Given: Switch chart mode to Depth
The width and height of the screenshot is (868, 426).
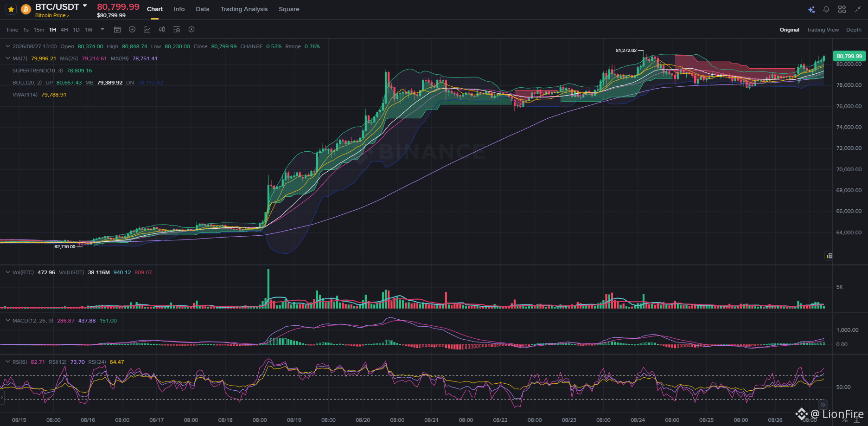Looking at the screenshot, I should click(854, 30).
